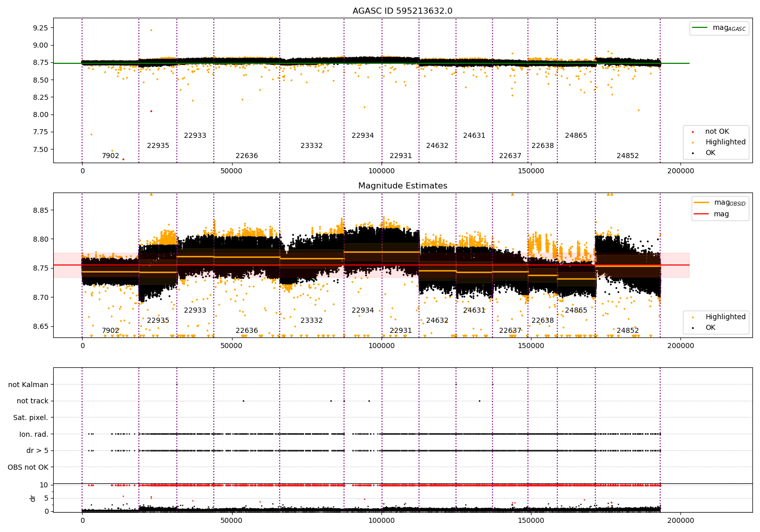Screen dimensions: 760x532
Task: Click 'OK' in the Magnitude Estimates legend
Action: (x=710, y=328)
